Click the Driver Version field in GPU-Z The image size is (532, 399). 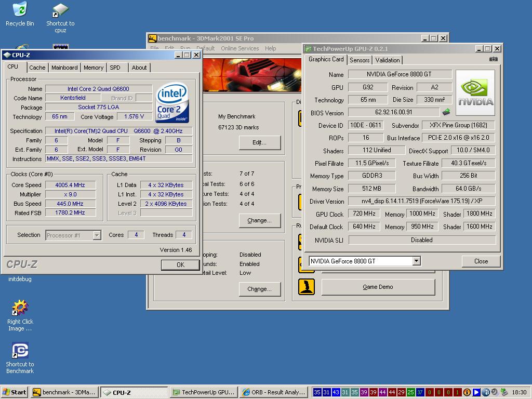pos(422,201)
